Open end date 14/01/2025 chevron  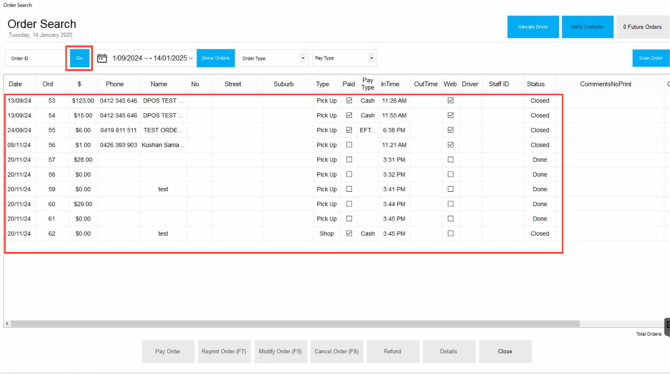coord(191,59)
